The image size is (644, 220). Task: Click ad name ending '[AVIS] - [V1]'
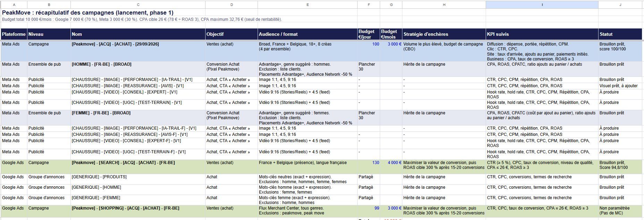point(128,86)
